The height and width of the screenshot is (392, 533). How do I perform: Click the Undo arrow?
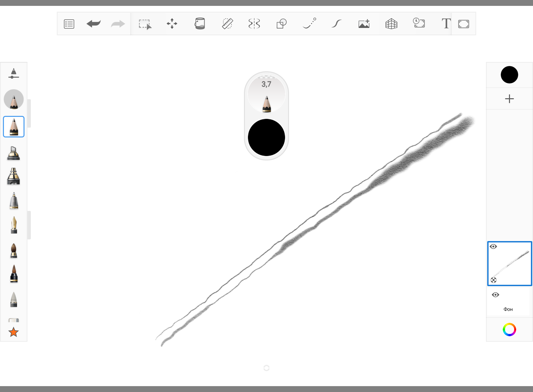[x=94, y=24]
